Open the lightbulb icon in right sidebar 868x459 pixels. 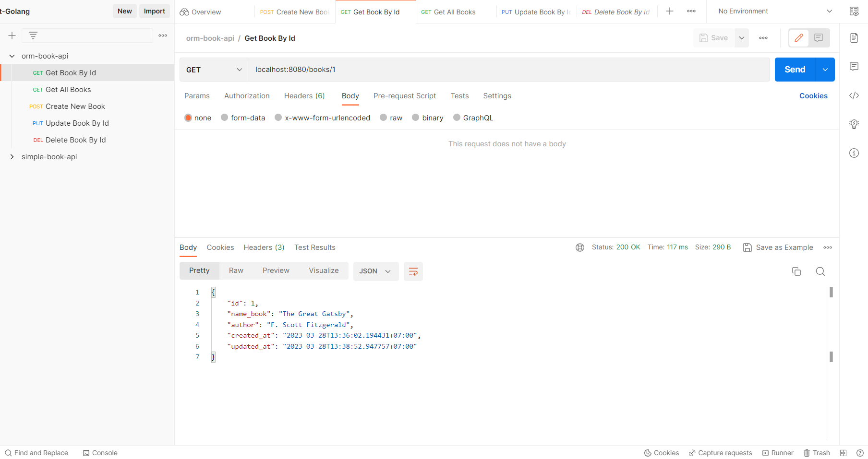point(854,124)
